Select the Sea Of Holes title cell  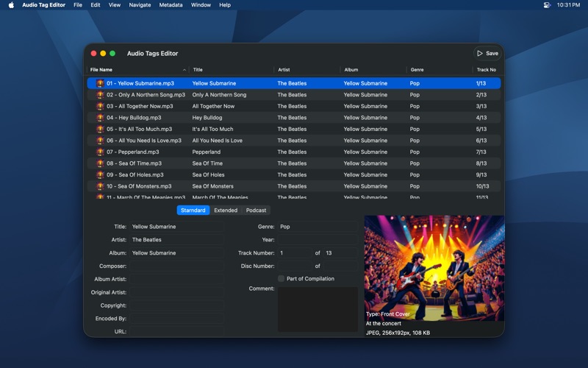[208, 175]
